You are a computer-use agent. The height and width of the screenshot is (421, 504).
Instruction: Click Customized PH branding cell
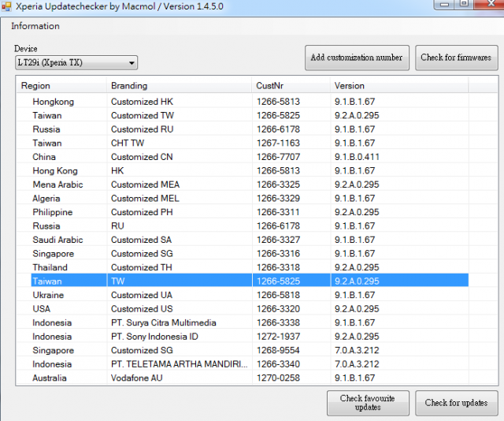coord(142,212)
